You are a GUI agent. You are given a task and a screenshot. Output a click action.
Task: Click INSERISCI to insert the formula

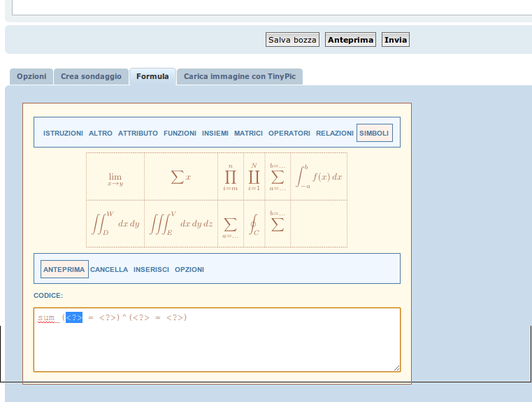coord(151,269)
